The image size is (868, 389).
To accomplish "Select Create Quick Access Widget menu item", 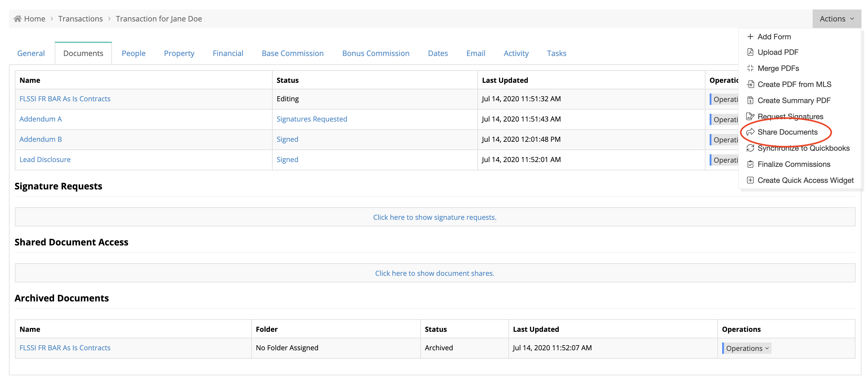I will tap(805, 180).
